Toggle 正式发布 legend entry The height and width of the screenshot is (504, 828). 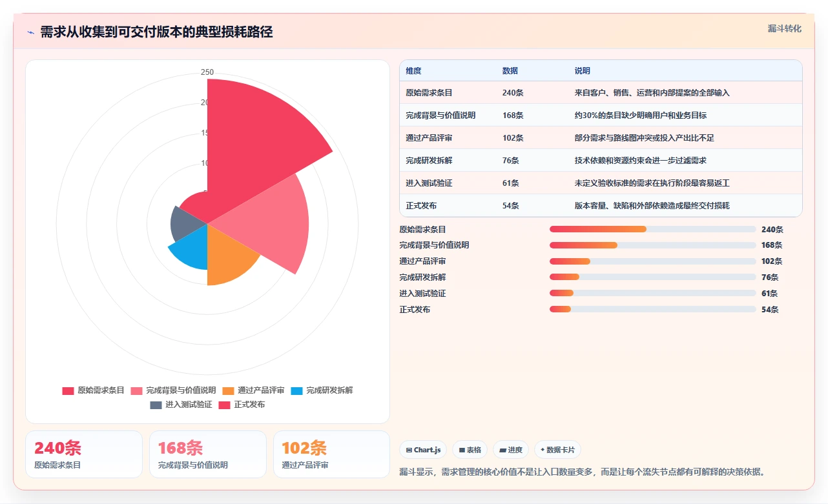tap(242, 405)
